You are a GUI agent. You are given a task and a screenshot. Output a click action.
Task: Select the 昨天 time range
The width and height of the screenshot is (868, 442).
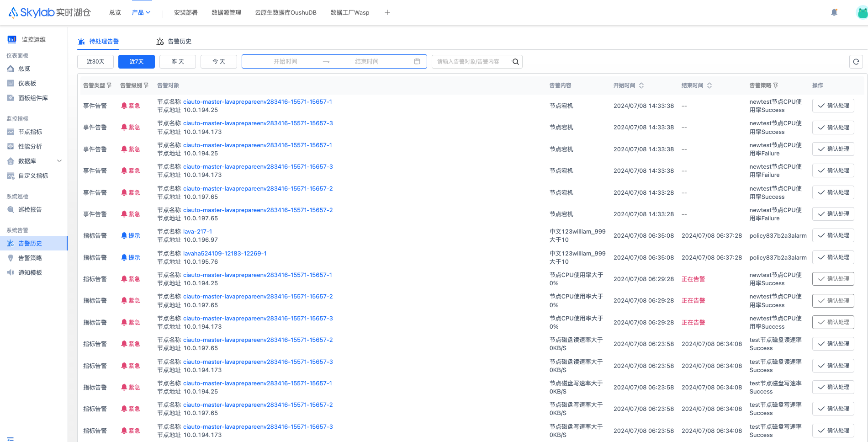coord(178,62)
